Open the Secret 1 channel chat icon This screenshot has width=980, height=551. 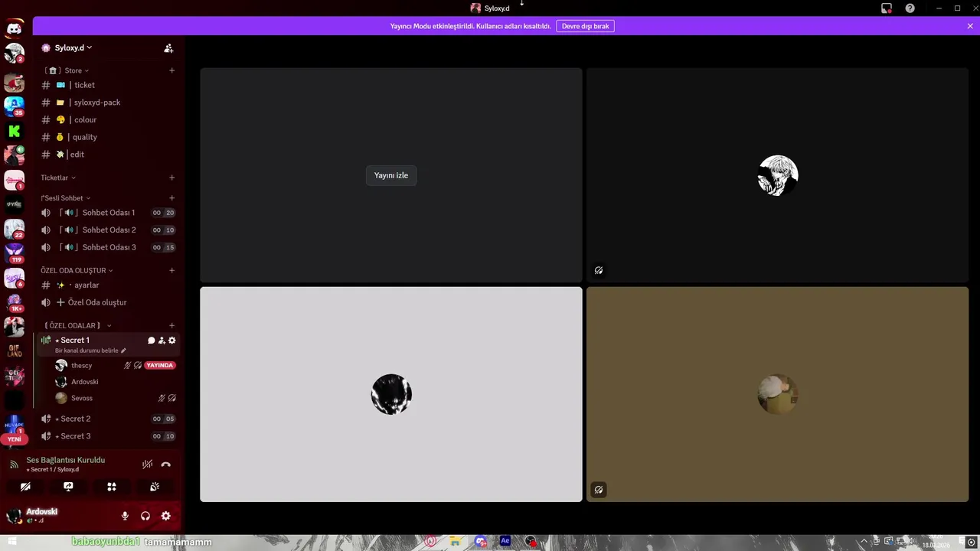(151, 341)
